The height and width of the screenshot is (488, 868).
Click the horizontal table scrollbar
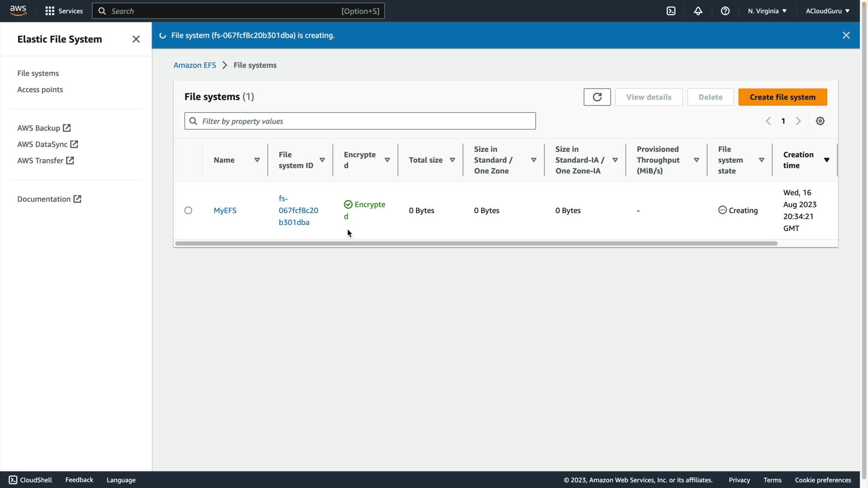[x=476, y=244]
